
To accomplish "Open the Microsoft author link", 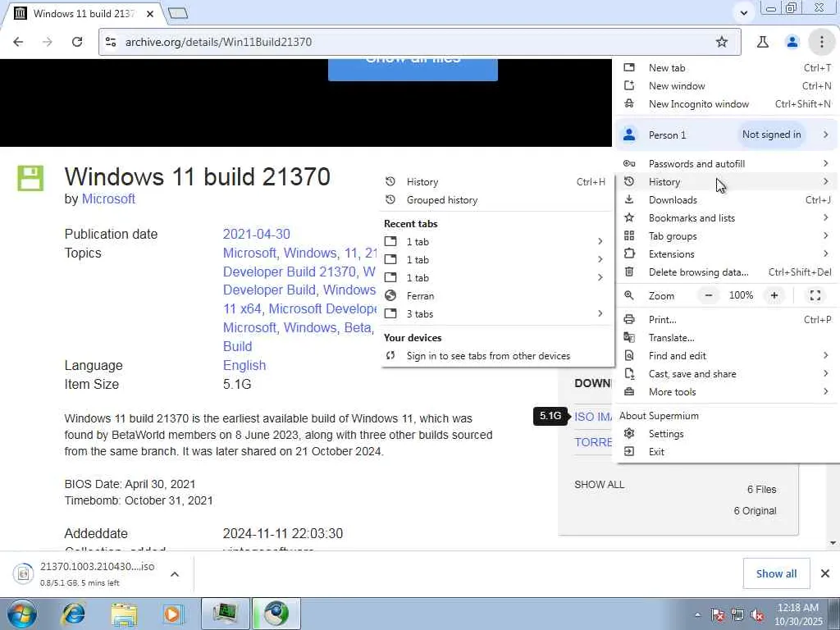I will (108, 199).
